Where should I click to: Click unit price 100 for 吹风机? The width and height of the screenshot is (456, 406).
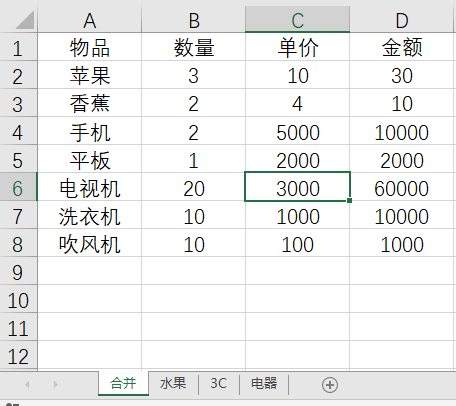tap(298, 243)
